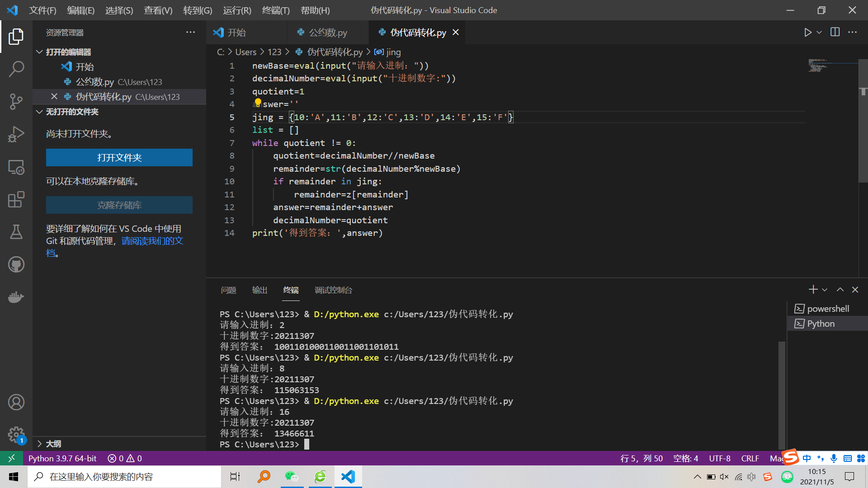Open the Extensions view icon

pos(16,199)
